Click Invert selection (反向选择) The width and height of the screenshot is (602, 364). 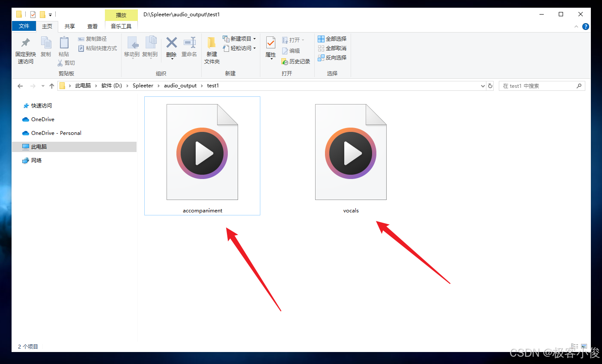pyautogui.click(x=332, y=57)
